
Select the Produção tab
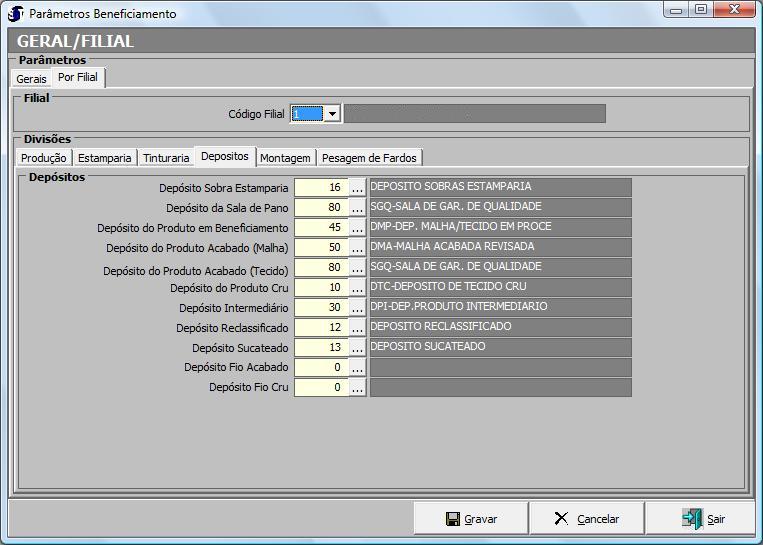(x=44, y=158)
